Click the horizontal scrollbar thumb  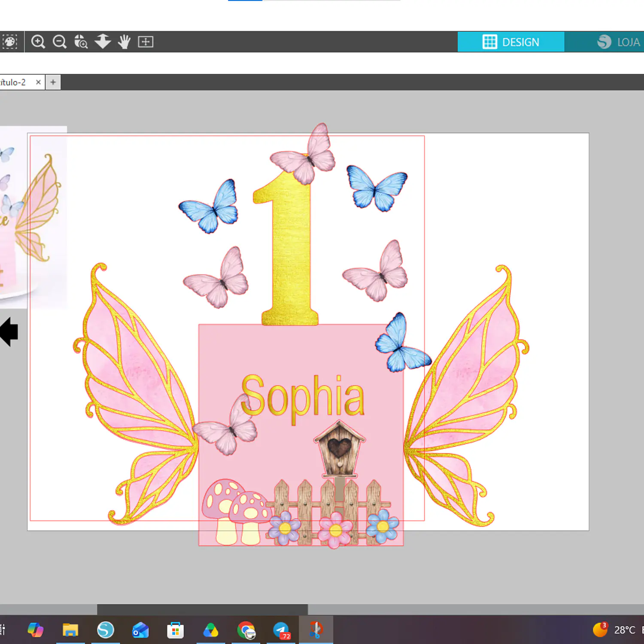[202, 609]
